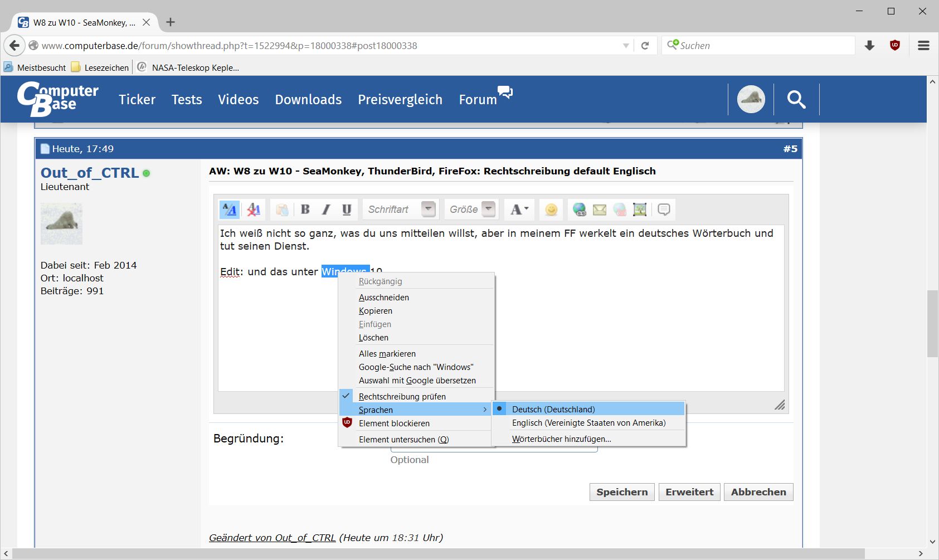Click the remove text formatting icon
This screenshot has height=560, width=939.
point(254,210)
